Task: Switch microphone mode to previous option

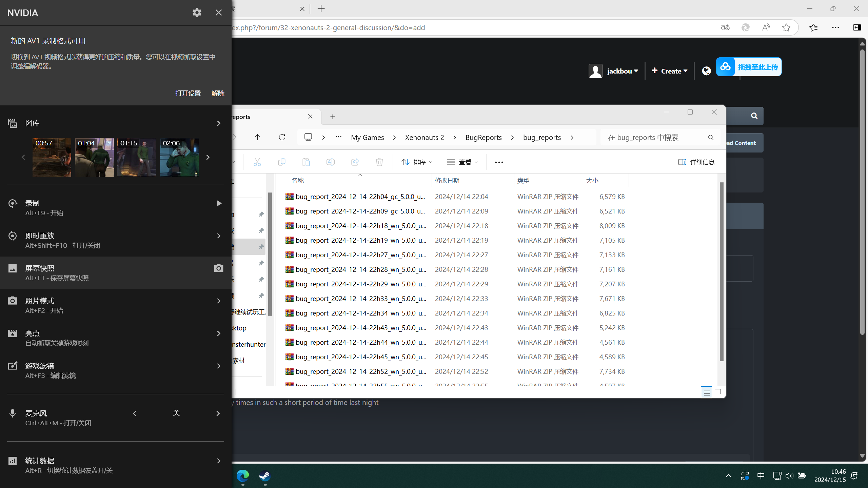Action: point(135,413)
